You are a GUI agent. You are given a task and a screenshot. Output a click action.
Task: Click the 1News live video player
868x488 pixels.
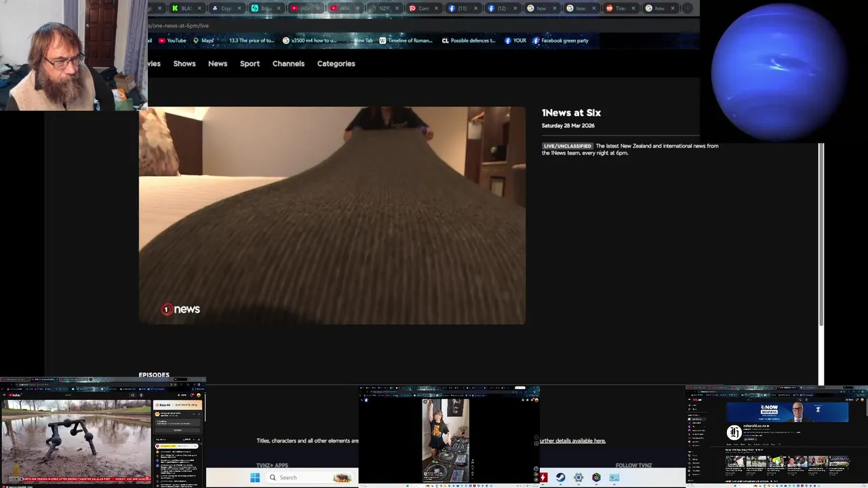(x=332, y=215)
